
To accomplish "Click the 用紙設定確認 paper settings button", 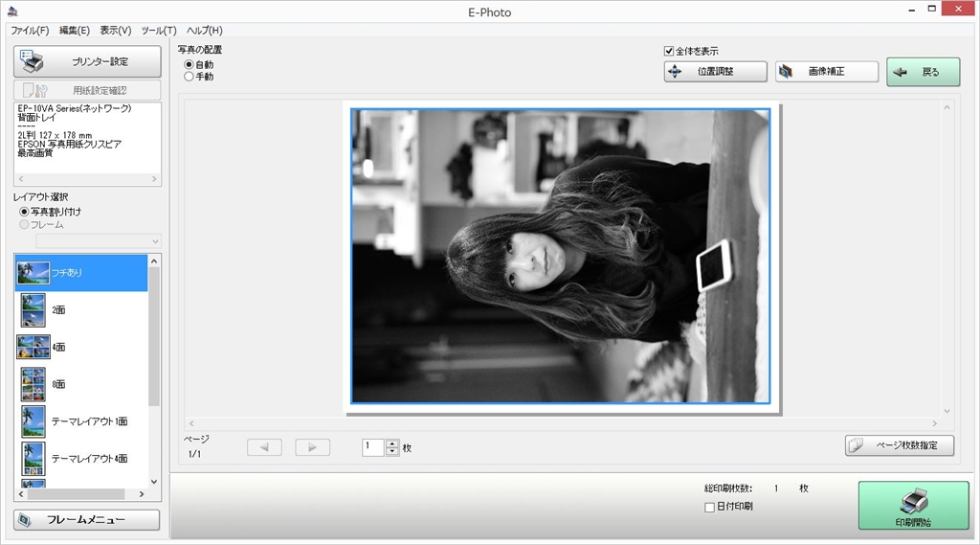I will (x=87, y=90).
